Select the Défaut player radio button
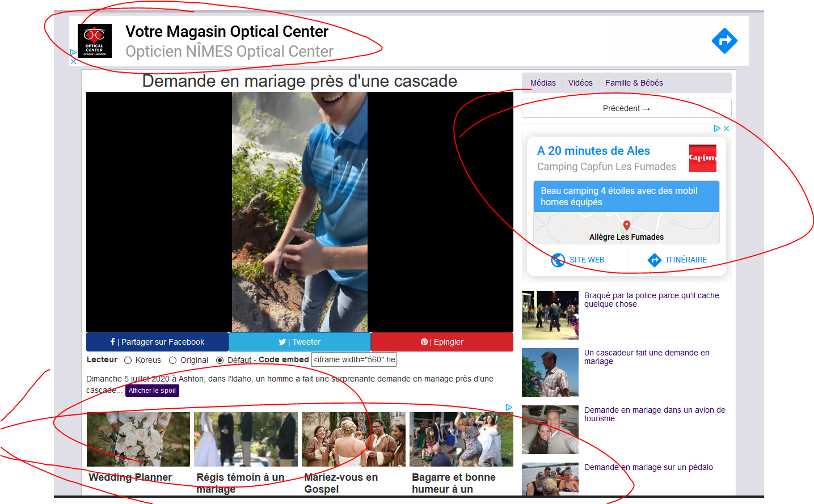This screenshot has width=814, height=504. [x=220, y=361]
